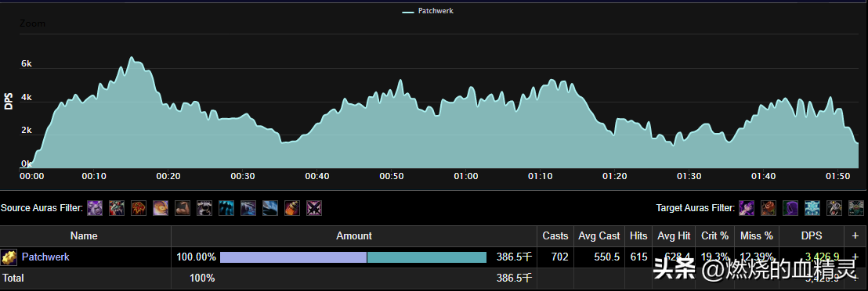The height and width of the screenshot is (291, 868).
Task: Click the 615 hits value
Action: (x=638, y=257)
